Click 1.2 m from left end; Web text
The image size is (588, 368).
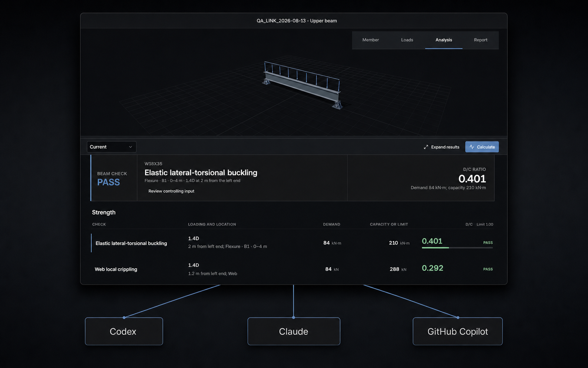point(212,274)
